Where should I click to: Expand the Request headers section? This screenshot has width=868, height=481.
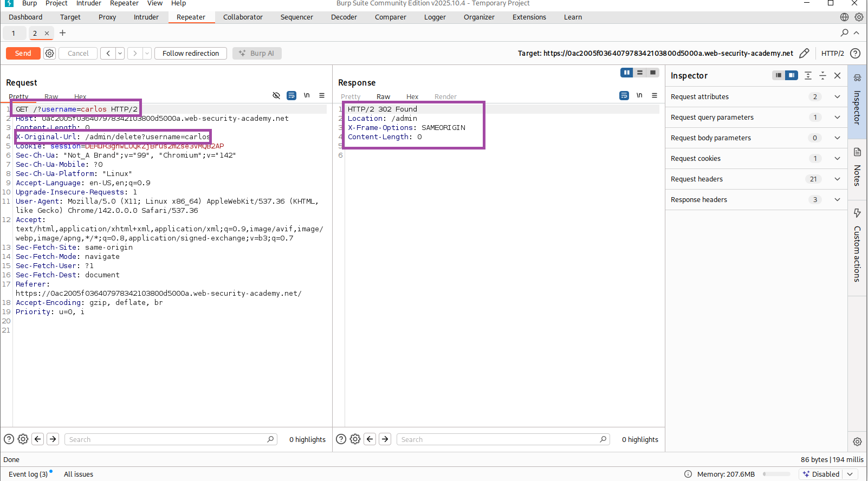(x=837, y=179)
